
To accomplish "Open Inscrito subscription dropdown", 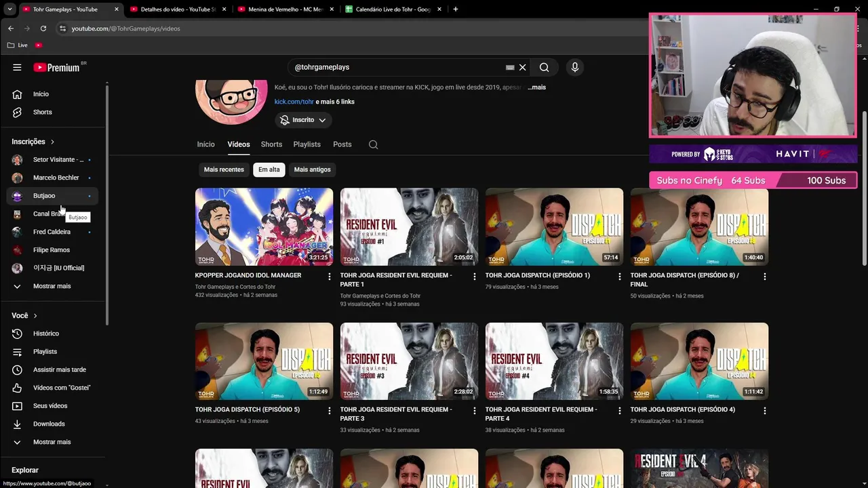I will (x=303, y=120).
